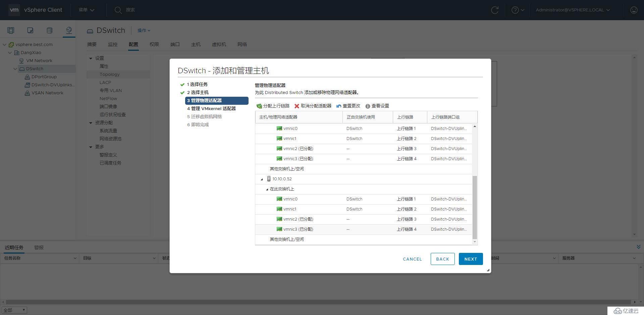This screenshot has height=315, width=644.
Task: Open Networking inventory view icon
Action: tap(69, 30)
